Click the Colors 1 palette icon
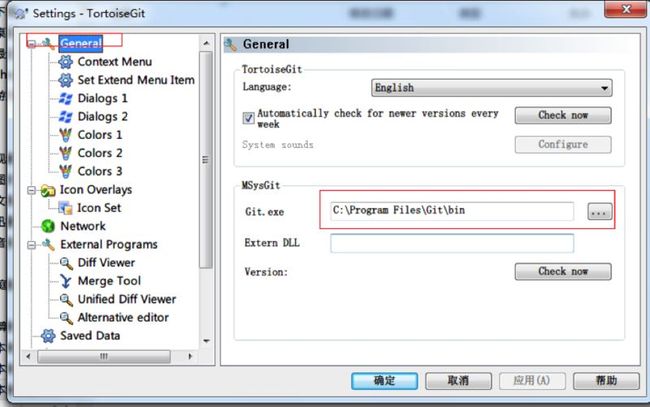Image resolution: width=650 pixels, height=407 pixels. (65, 135)
